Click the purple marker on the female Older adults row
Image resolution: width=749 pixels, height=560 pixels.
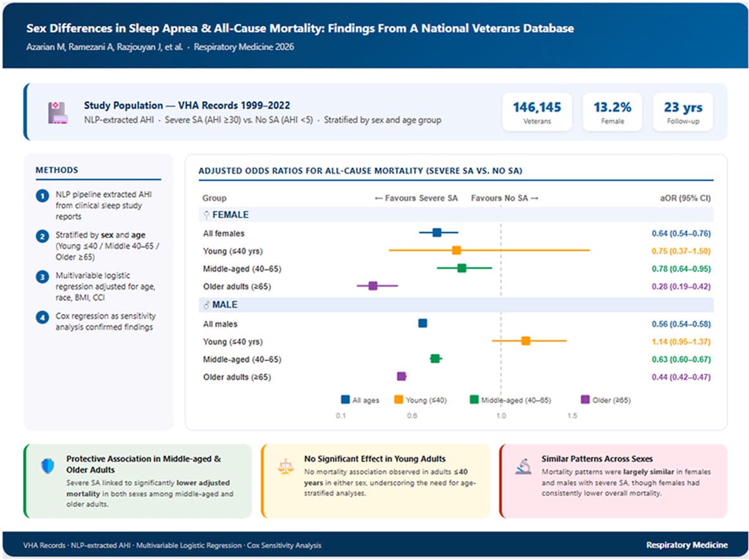coord(373,286)
